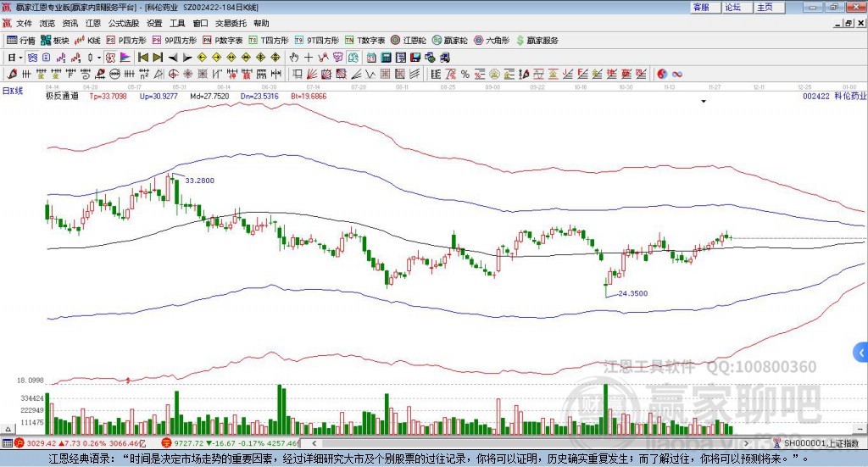This screenshot has height=467, width=868.
Task: Open the 日 period dropdown arrow
Action: (x=20, y=58)
